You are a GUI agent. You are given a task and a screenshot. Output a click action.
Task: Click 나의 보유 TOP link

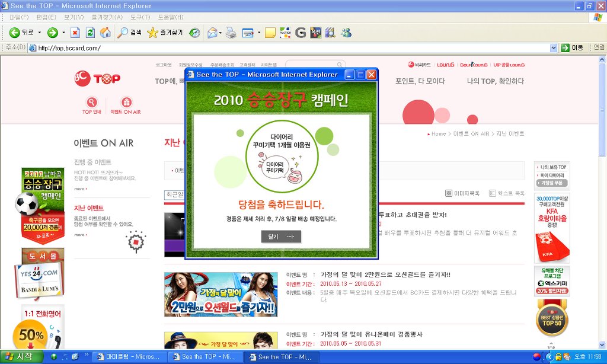(553, 167)
